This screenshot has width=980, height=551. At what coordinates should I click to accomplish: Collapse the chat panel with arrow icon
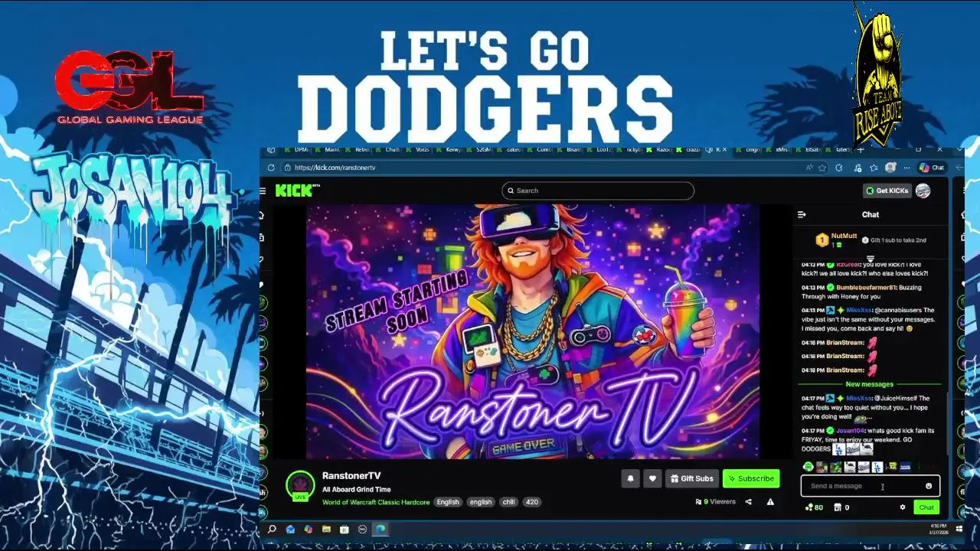pos(802,215)
